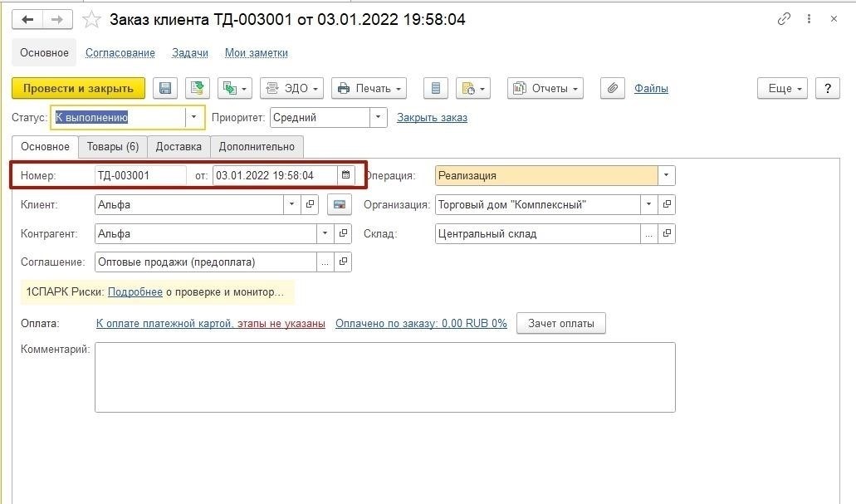Screen dimensions: 856x504
Task: Click the Контрагент field Альфа
Action: click(x=206, y=233)
